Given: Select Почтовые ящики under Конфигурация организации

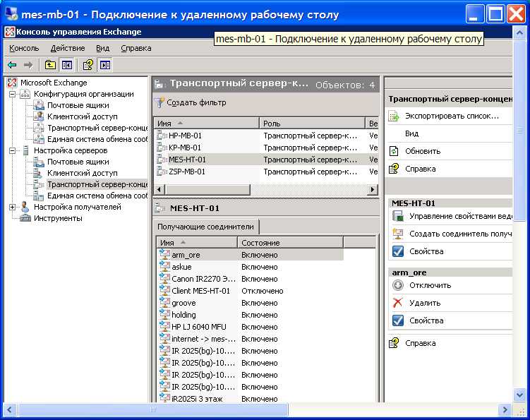Looking at the screenshot, I should (x=78, y=105).
